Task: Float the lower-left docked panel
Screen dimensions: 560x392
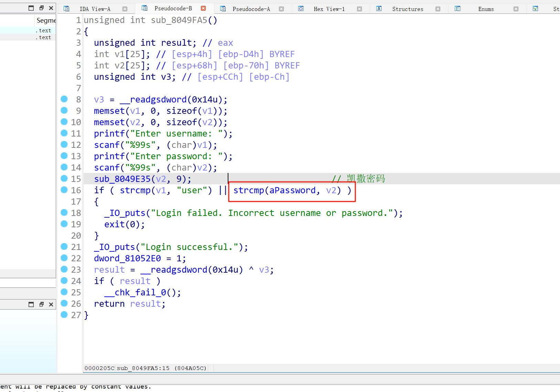Action: (x=41, y=304)
